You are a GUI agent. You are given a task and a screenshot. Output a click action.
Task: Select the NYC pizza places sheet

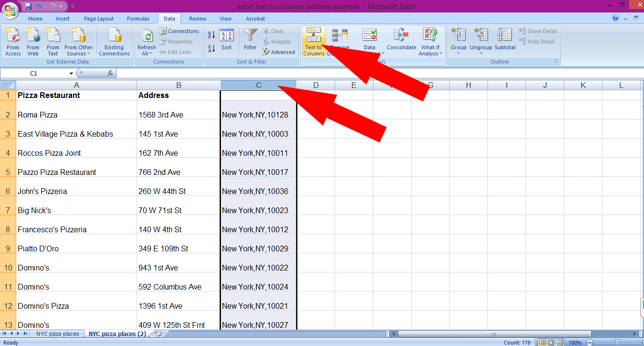tap(57, 334)
